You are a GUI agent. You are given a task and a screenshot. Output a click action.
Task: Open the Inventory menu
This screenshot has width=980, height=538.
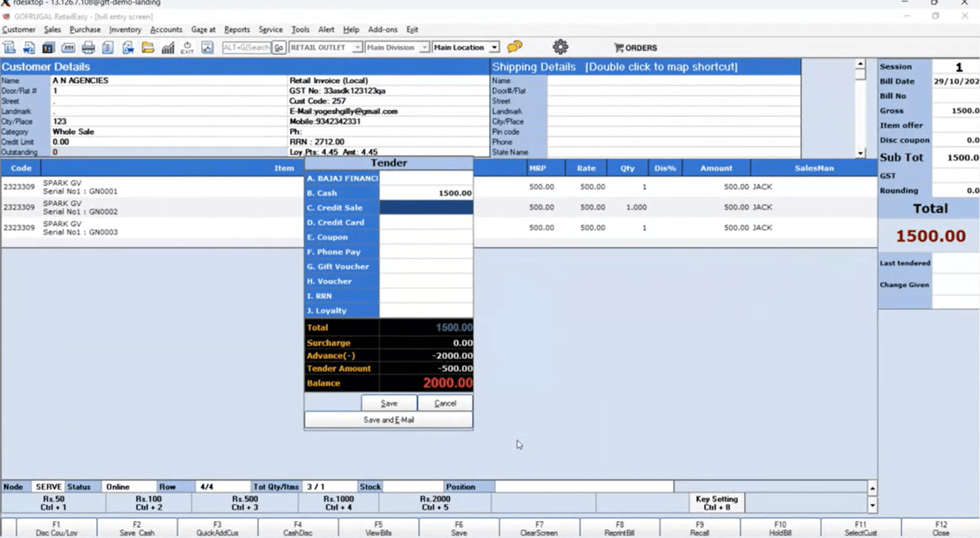click(x=125, y=30)
